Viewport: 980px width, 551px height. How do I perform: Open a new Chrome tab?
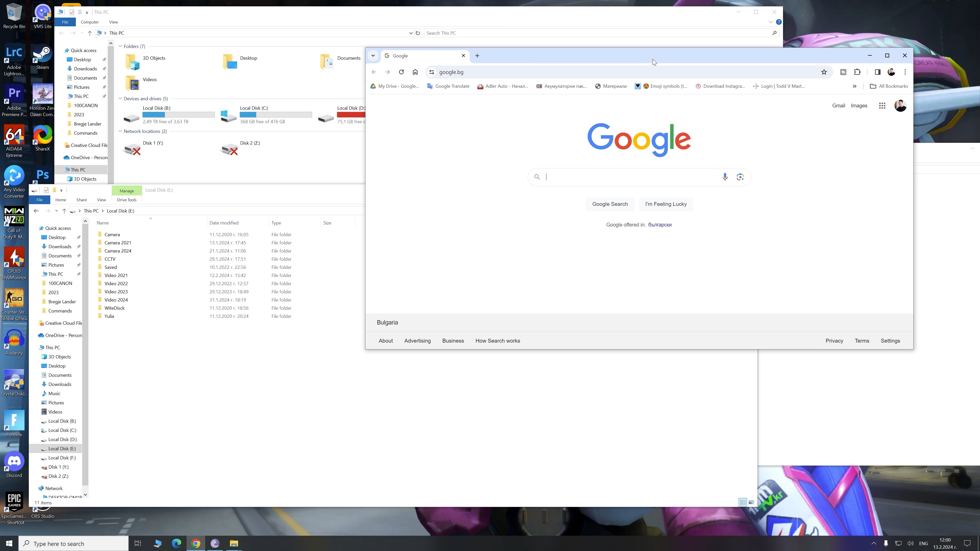pos(477,56)
